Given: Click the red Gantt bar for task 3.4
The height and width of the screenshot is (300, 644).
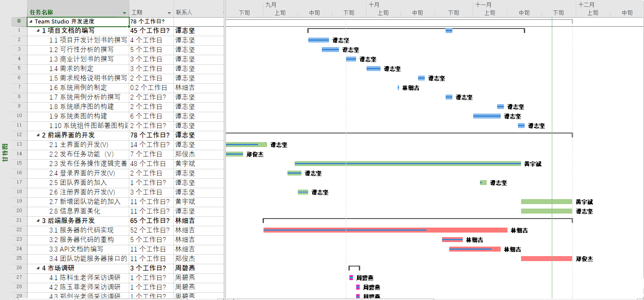Looking at the screenshot, I should (x=546, y=259).
